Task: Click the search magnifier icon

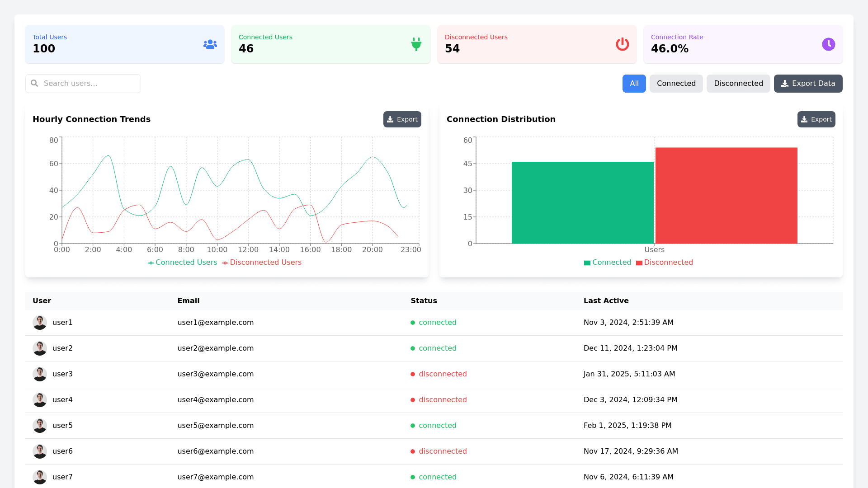Action: (34, 83)
